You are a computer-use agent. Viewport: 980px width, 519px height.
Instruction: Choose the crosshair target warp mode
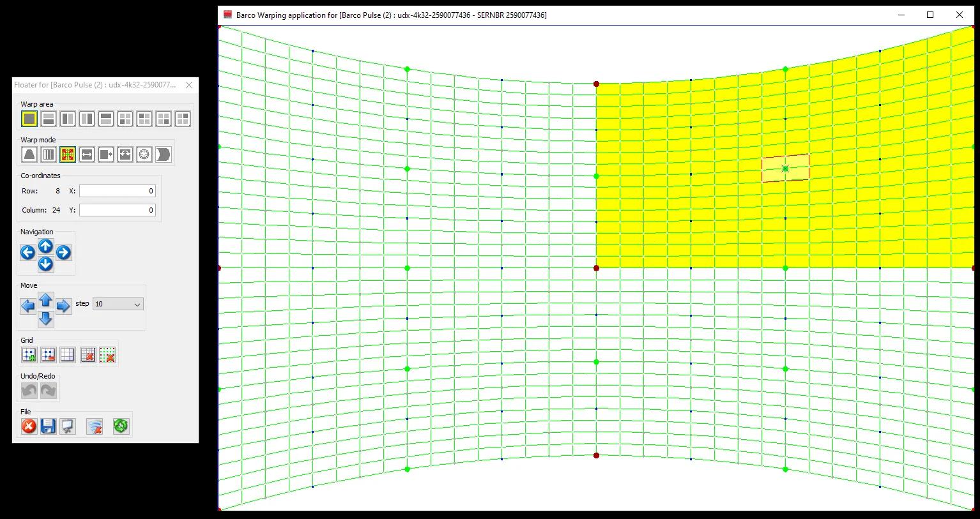(x=144, y=154)
